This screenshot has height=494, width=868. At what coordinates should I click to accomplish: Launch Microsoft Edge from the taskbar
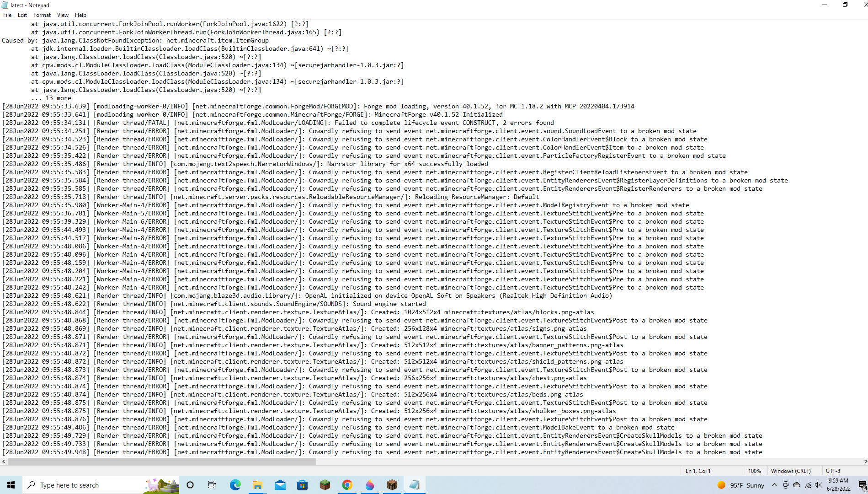tap(235, 485)
